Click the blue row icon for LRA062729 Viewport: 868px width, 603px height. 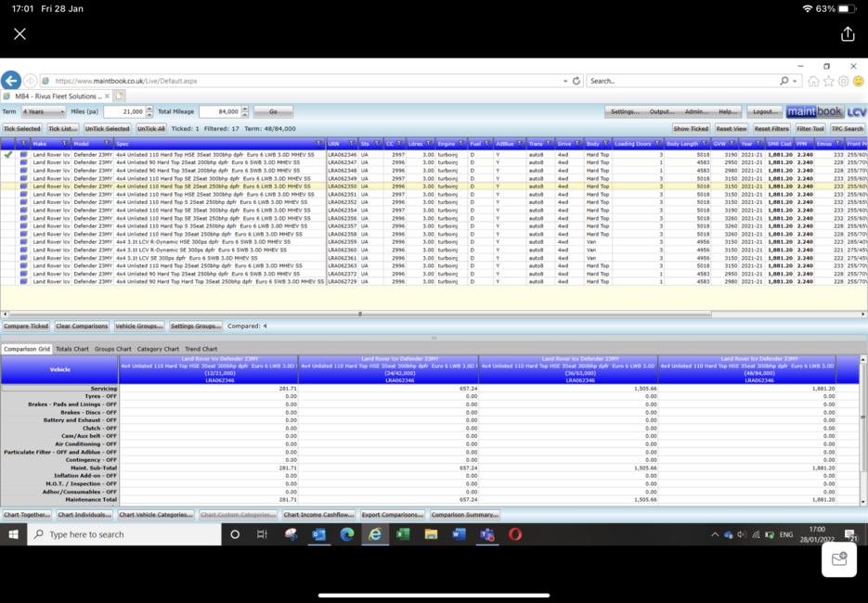[x=23, y=282]
